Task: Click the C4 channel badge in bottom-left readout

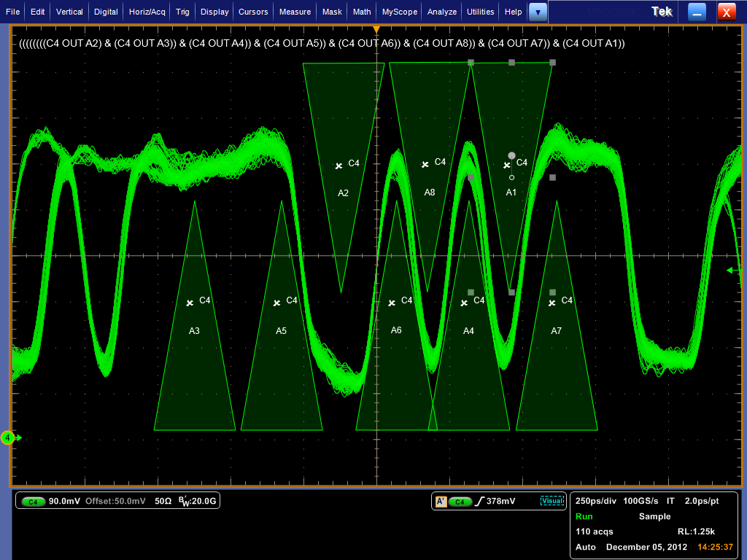Action: coord(32,501)
